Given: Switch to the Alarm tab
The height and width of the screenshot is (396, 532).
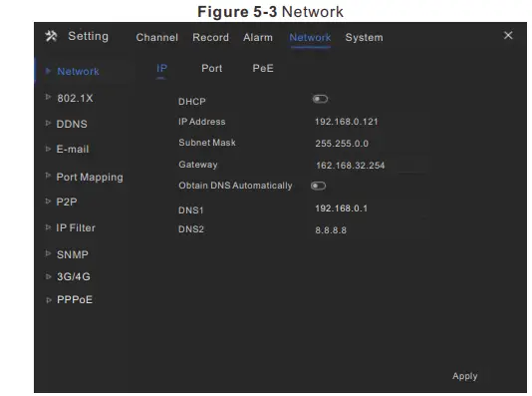Looking at the screenshot, I should [x=258, y=37].
